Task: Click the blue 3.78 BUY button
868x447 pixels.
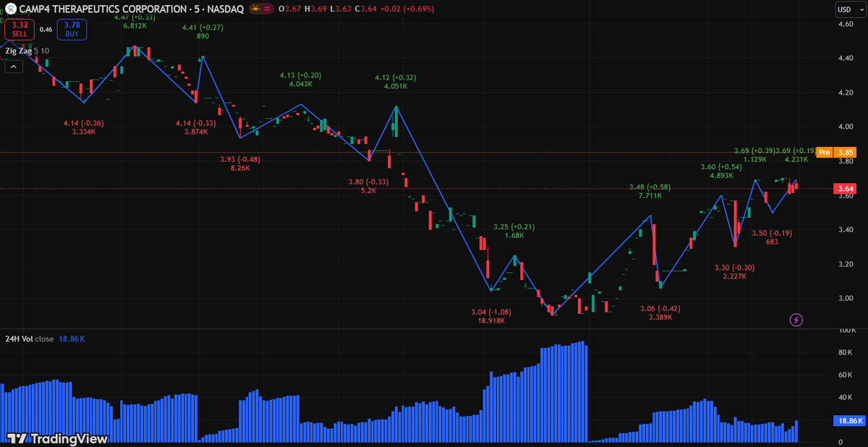Action: [73, 29]
